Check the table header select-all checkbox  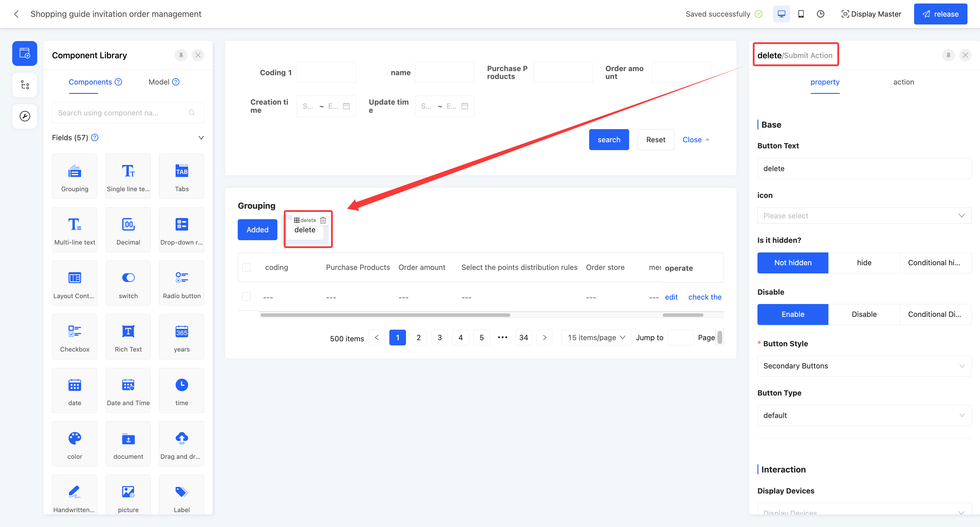coord(246,267)
